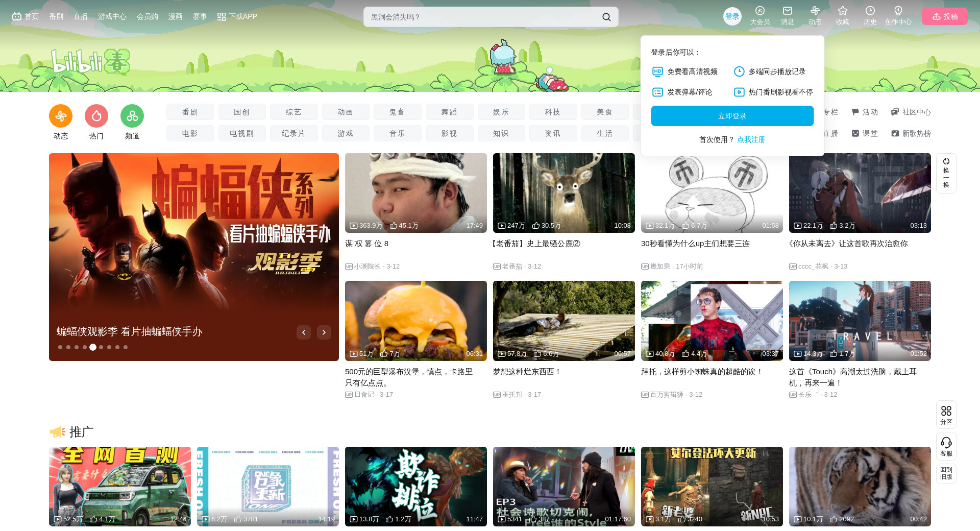
Task: Click the red 热门 flame icon
Action: pyautogui.click(x=96, y=116)
